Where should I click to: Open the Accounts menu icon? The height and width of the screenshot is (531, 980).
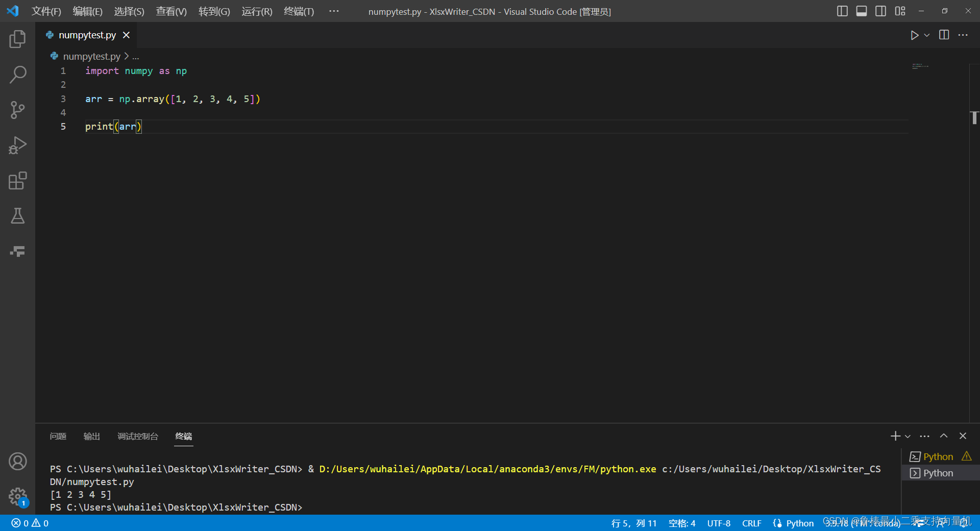click(x=17, y=462)
